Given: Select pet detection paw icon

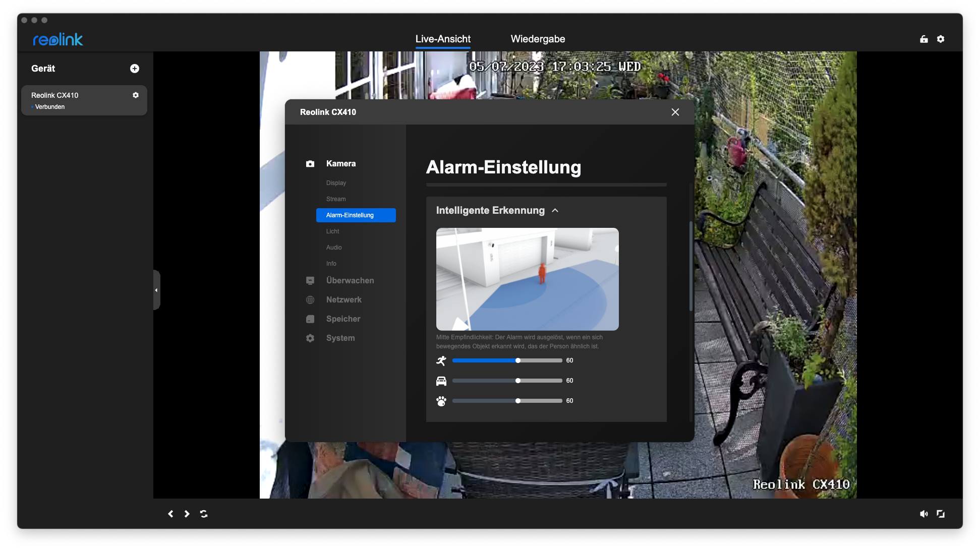Looking at the screenshot, I should tap(441, 401).
